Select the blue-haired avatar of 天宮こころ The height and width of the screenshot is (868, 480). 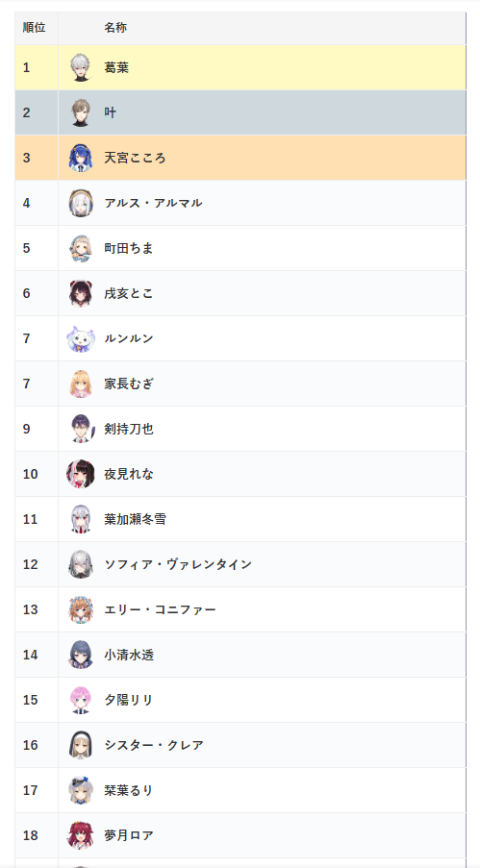[x=81, y=158]
